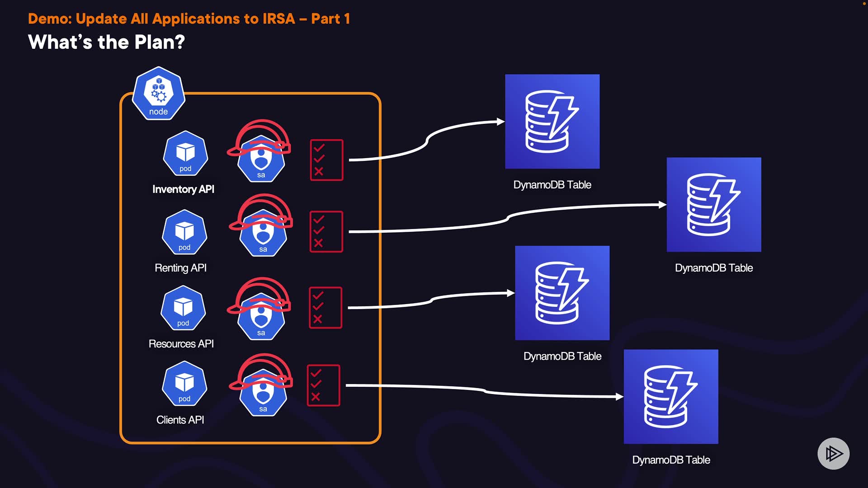The image size is (868, 488).
Task: Click the Clients API policy checklist icon
Action: [323, 385]
